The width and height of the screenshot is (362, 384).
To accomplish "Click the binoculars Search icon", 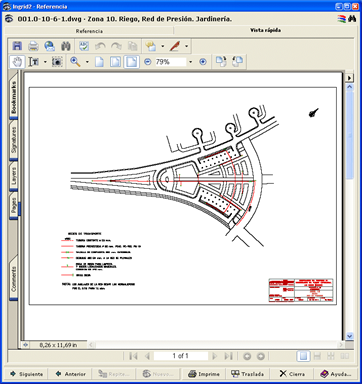I will 66,46.
